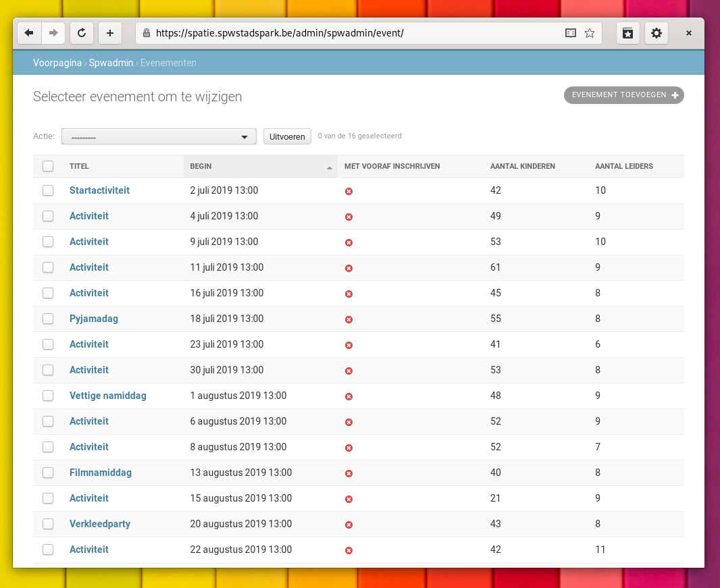The width and height of the screenshot is (720, 588).
Task: Click the URL address bar field
Action: click(351, 32)
